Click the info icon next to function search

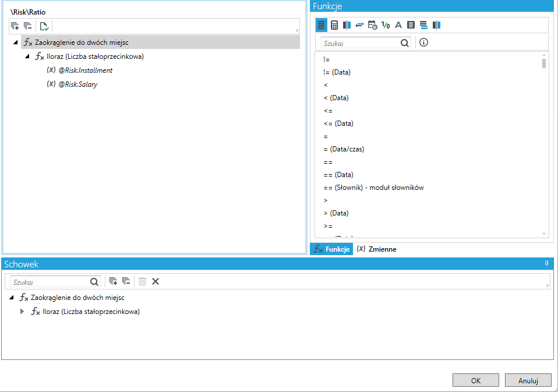[x=423, y=43]
